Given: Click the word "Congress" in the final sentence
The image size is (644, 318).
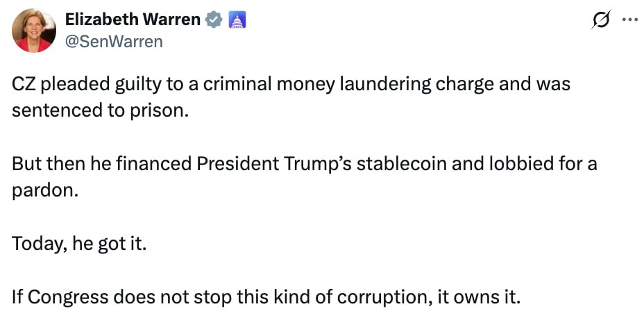Looking at the screenshot, I should pos(68,298).
